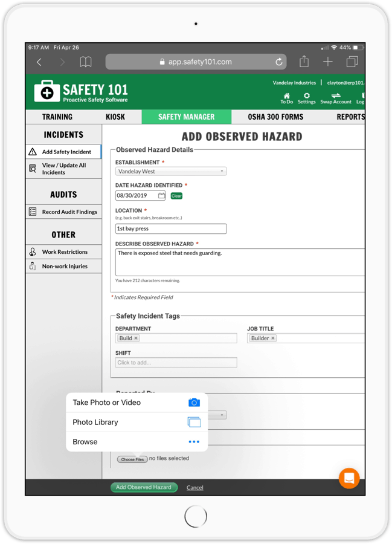The height and width of the screenshot is (544, 392).
Task: Click the Safety 101 logo
Action: [81, 91]
